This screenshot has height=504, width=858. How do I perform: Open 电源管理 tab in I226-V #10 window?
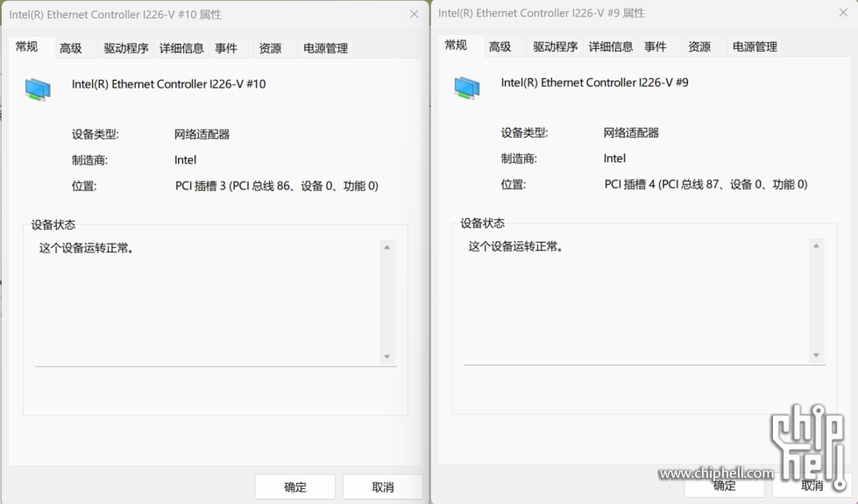coord(325,48)
